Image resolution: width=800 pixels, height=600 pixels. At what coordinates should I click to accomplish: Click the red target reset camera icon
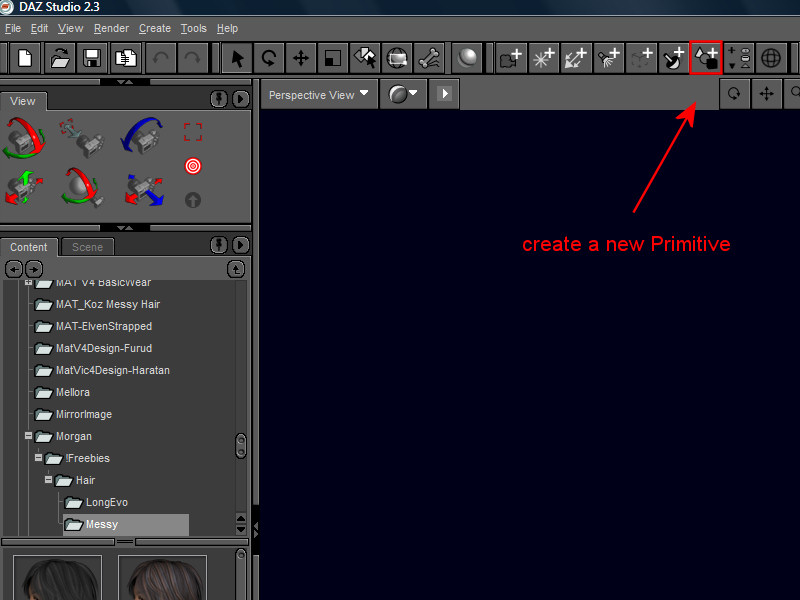[193, 166]
